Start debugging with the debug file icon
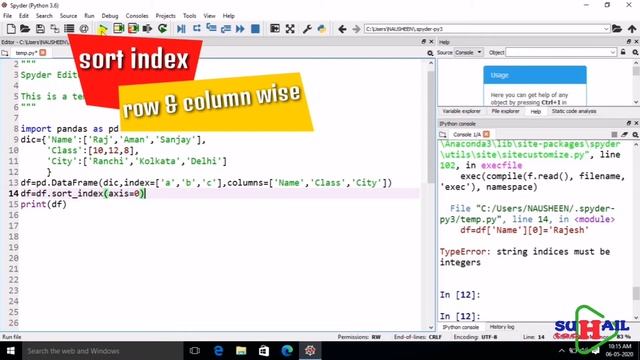The width and height of the screenshot is (640, 360). 181,29
